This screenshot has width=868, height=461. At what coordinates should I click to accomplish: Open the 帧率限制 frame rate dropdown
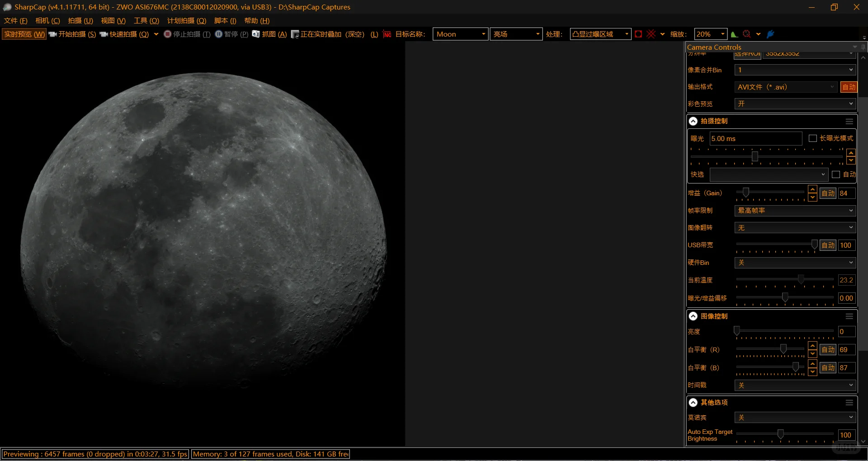pyautogui.click(x=795, y=211)
